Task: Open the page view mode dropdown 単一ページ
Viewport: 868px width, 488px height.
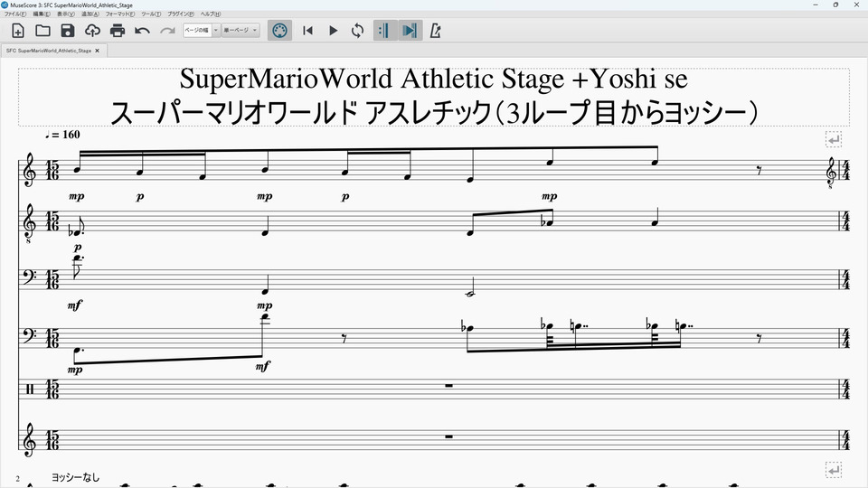Action: click(241, 30)
